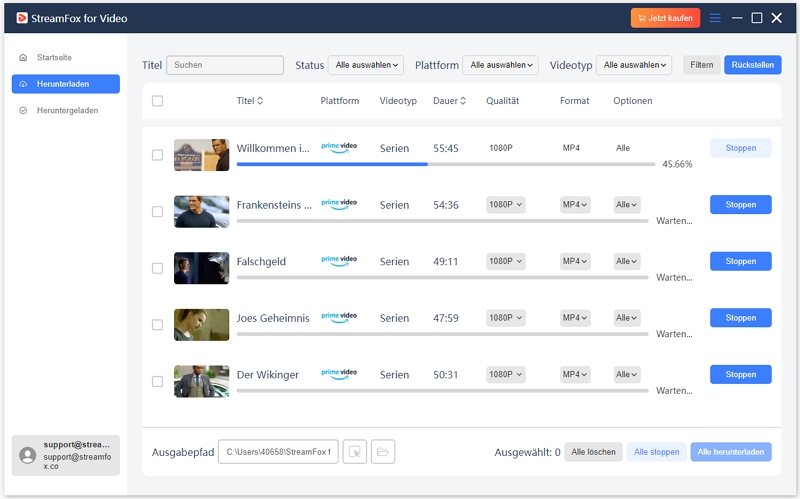Stop the Der Wikinger download
Viewport: 800px width, 499px height.
click(x=741, y=375)
